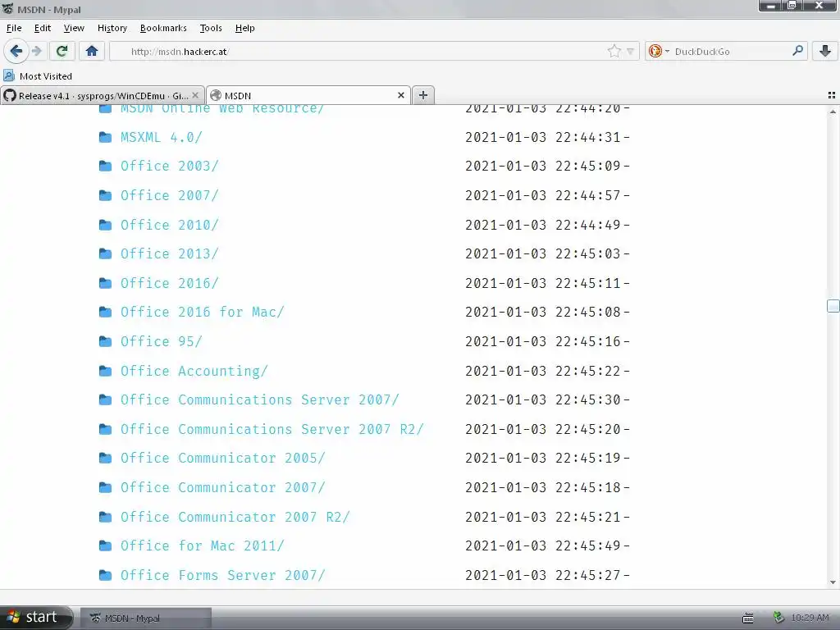Click folder icon next to Office 2003

[x=106, y=166]
